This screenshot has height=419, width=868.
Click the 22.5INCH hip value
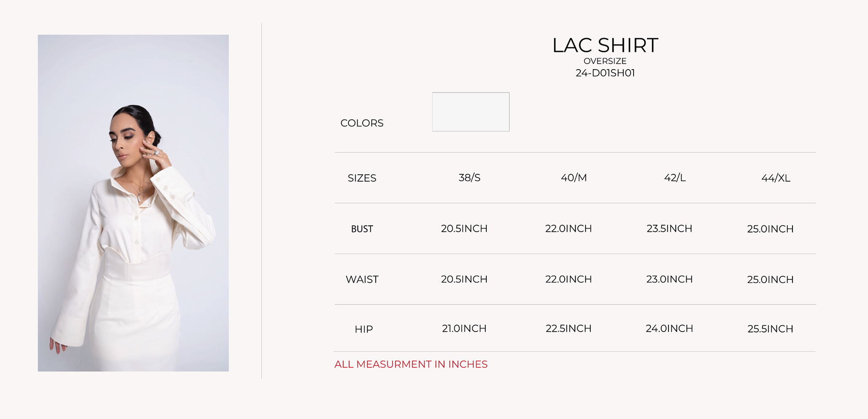coord(568,328)
